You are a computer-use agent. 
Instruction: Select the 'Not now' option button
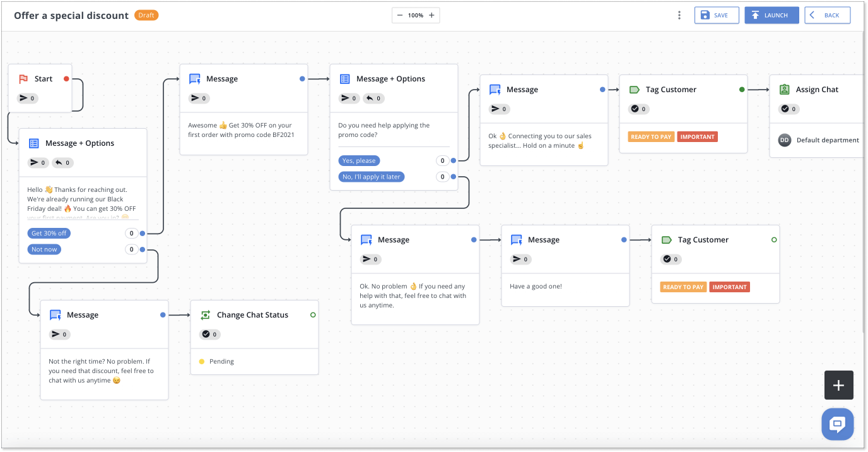44,249
